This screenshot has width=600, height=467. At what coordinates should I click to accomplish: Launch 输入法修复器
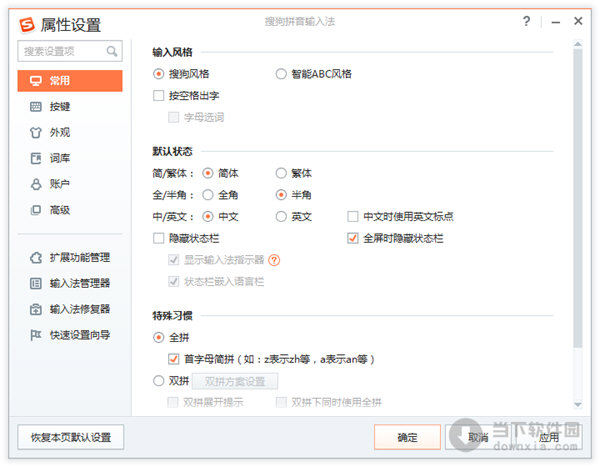(70, 309)
